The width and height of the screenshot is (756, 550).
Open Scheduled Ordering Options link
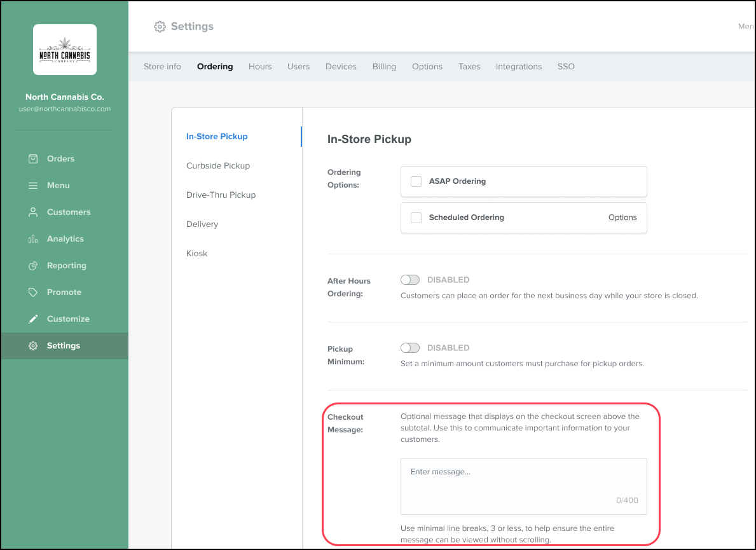click(x=622, y=217)
